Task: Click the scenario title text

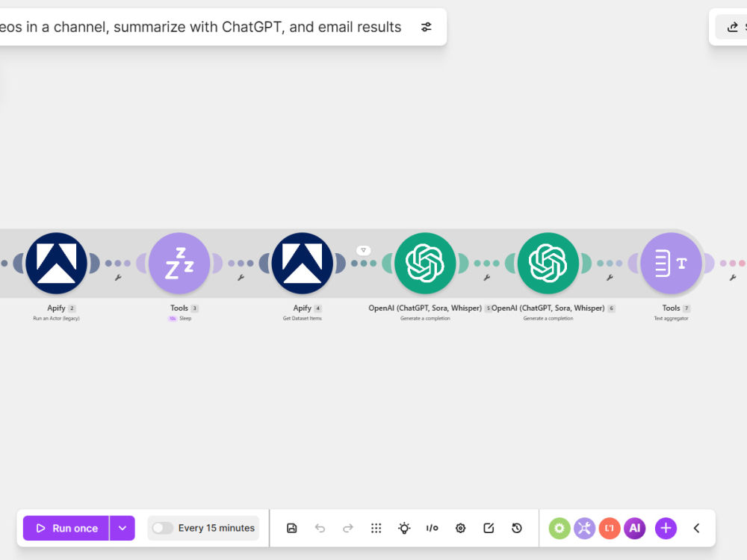Action: coord(200,27)
